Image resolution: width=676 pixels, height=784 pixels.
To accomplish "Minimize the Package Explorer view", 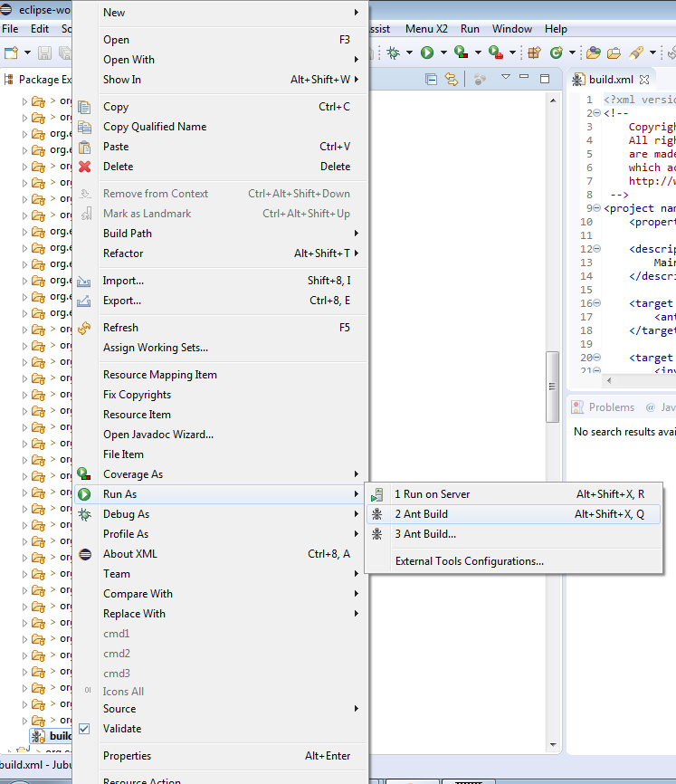I will 524,77.
